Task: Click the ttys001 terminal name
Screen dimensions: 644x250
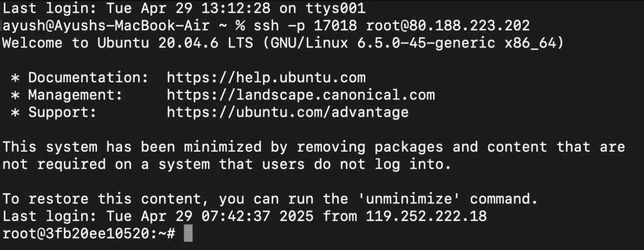Action: [336, 9]
